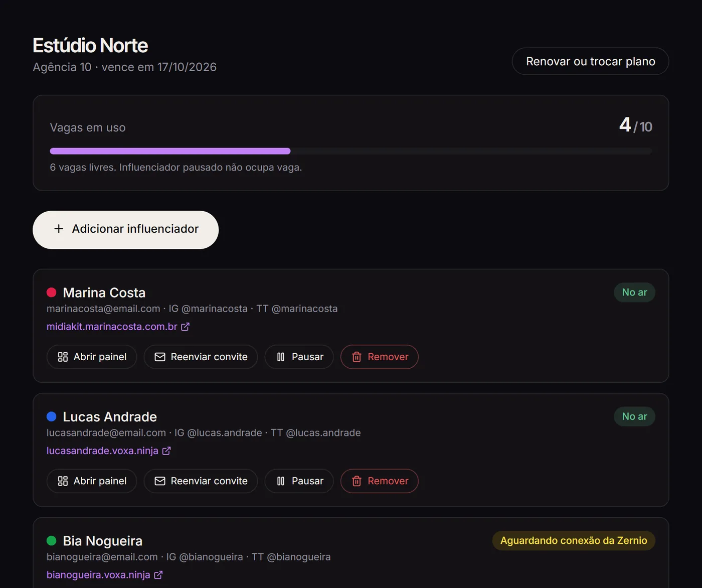Click 'Agência 10 · vence em 17/10/2026' text
The image size is (702, 588).
pyautogui.click(x=125, y=67)
